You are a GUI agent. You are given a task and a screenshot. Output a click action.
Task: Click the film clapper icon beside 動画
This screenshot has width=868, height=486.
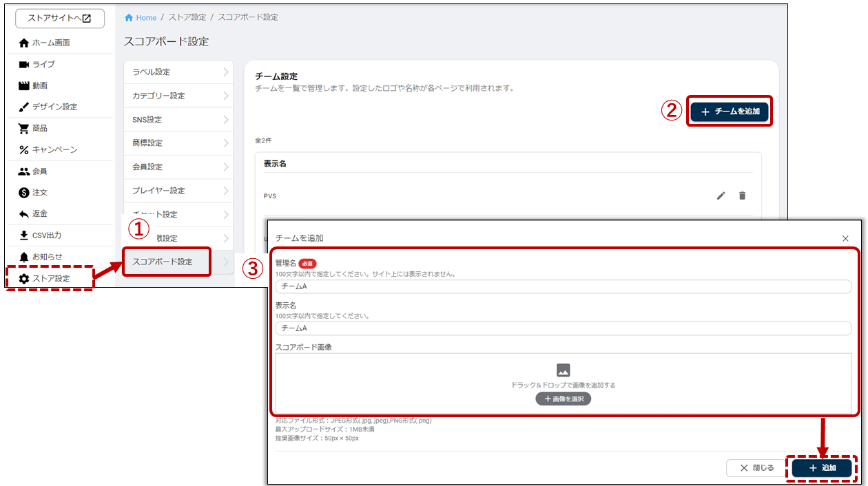click(x=24, y=85)
